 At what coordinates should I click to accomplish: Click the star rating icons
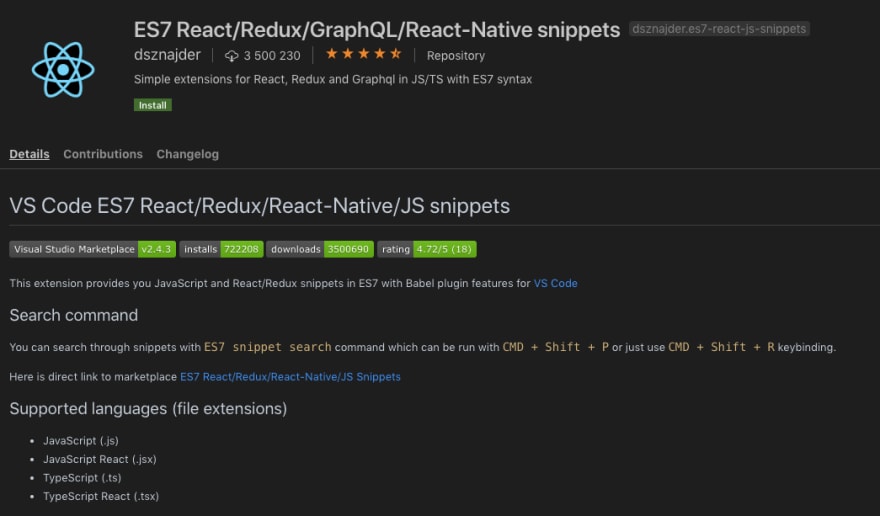pyautogui.click(x=364, y=54)
